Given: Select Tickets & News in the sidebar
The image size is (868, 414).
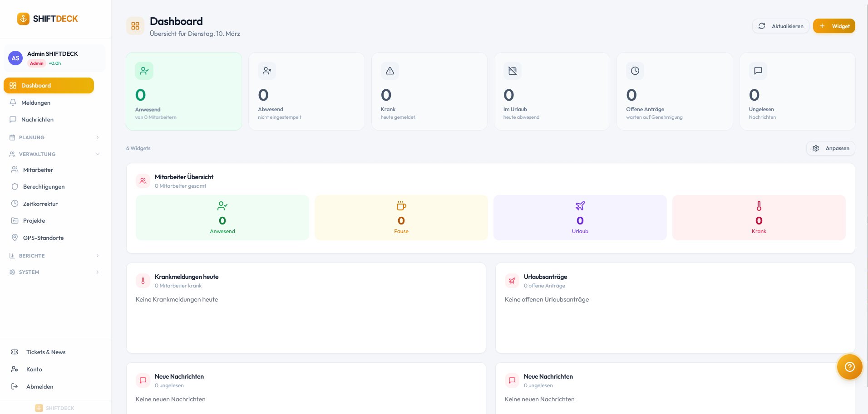Looking at the screenshot, I should click(x=45, y=352).
